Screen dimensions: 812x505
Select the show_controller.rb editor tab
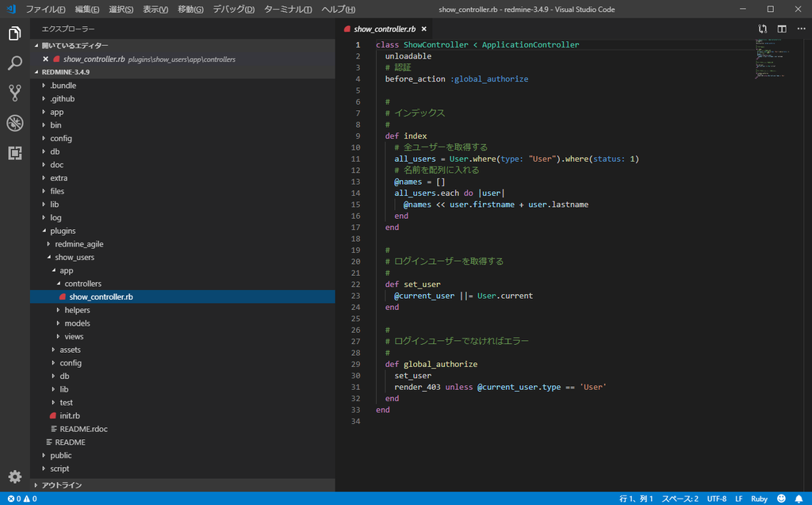tap(385, 29)
